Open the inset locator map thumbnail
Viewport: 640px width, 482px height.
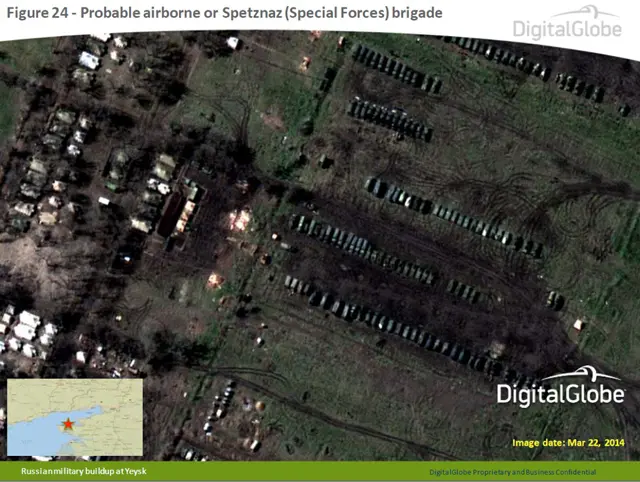tap(75, 417)
